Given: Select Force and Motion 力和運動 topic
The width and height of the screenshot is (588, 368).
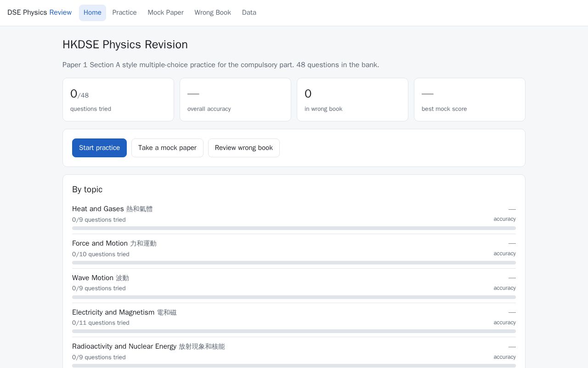Looking at the screenshot, I should (114, 243).
